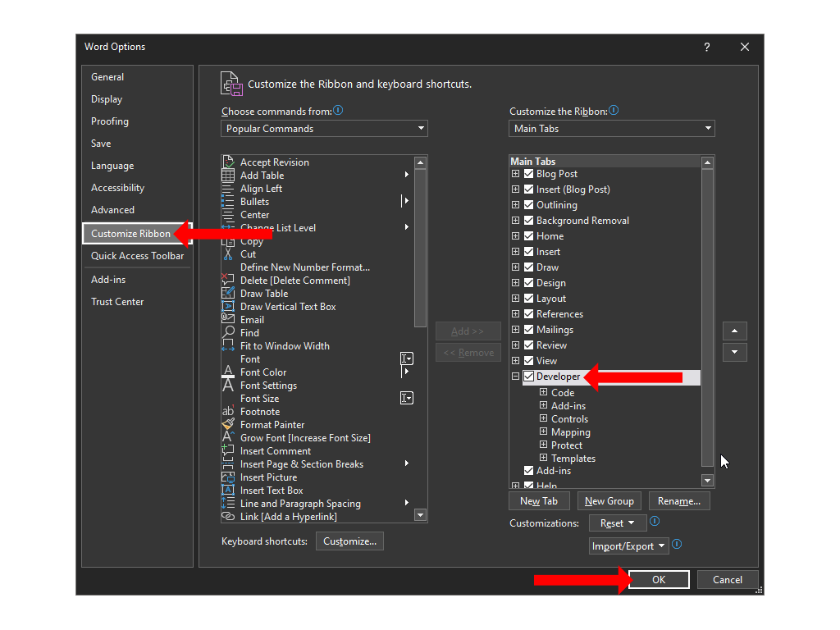The height and width of the screenshot is (630, 840).
Task: Click the New Tab button
Action: coord(539,501)
